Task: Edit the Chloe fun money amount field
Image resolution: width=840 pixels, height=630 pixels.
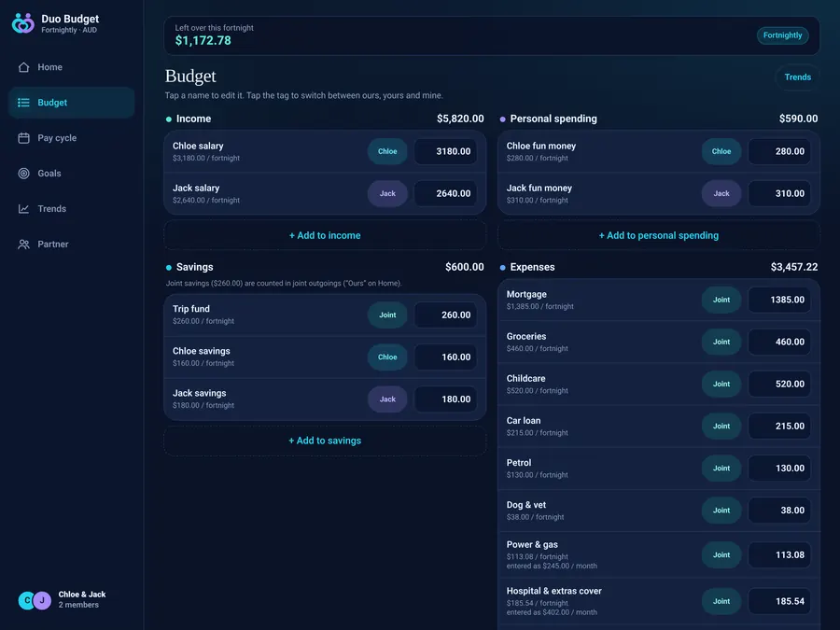Action: pyautogui.click(x=779, y=151)
